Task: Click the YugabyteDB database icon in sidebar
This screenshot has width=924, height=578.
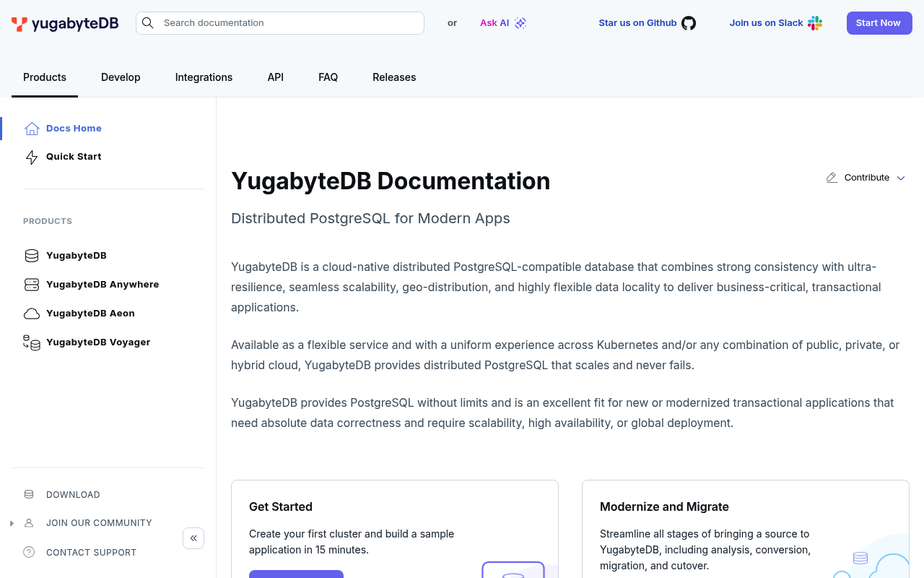Action: click(x=32, y=256)
